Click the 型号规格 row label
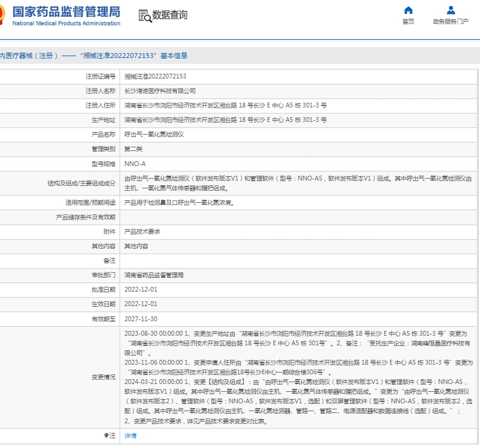 pyautogui.click(x=103, y=164)
